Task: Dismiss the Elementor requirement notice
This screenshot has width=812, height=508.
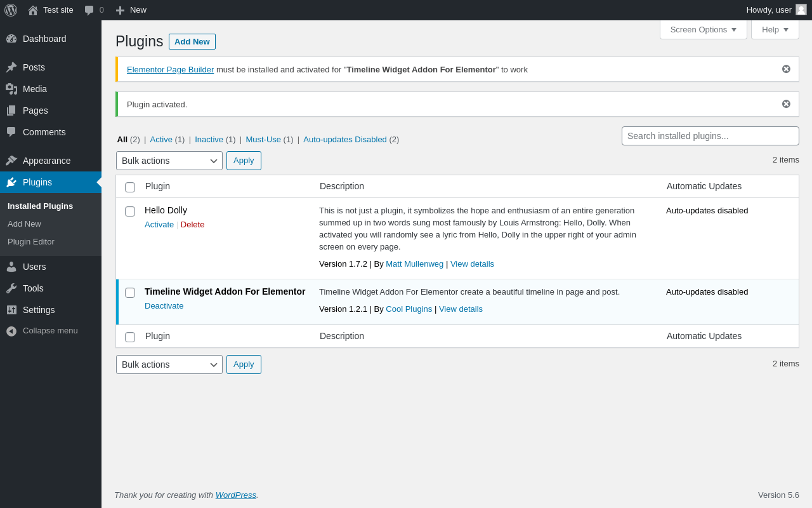Action: (x=786, y=69)
